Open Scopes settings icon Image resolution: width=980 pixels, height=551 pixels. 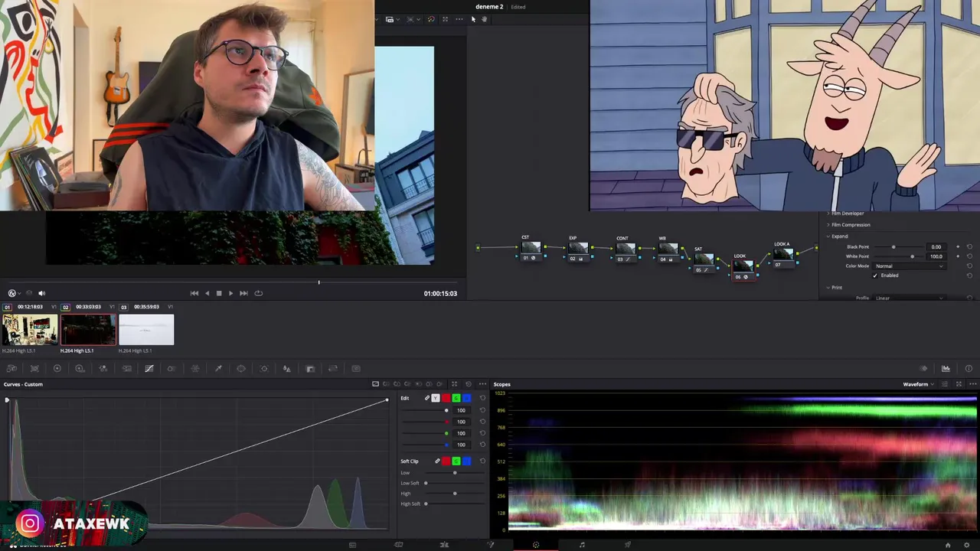(x=945, y=384)
